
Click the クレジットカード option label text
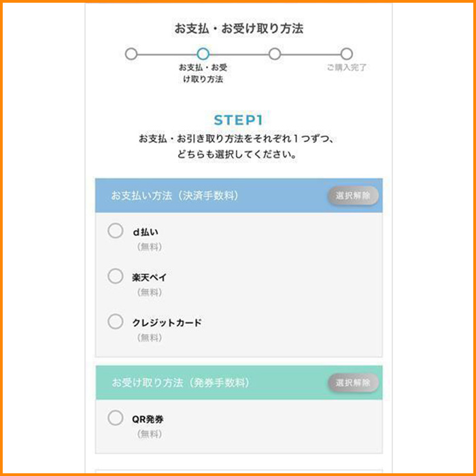coord(167,322)
